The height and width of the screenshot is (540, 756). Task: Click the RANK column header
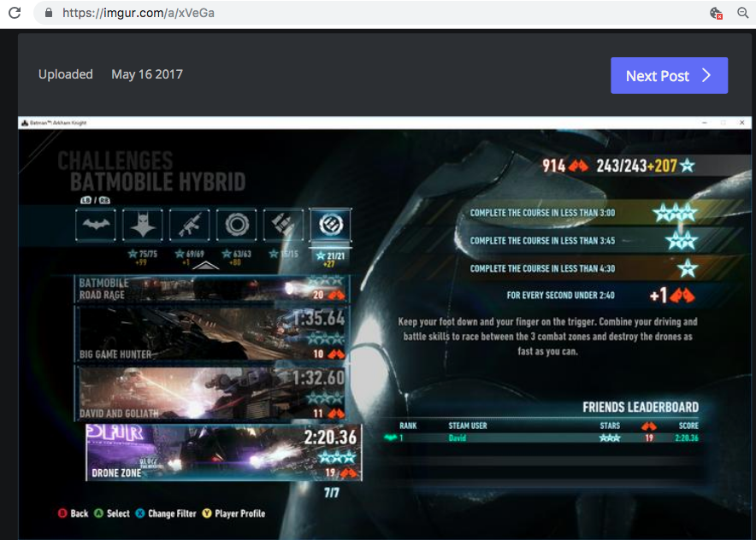click(x=408, y=426)
